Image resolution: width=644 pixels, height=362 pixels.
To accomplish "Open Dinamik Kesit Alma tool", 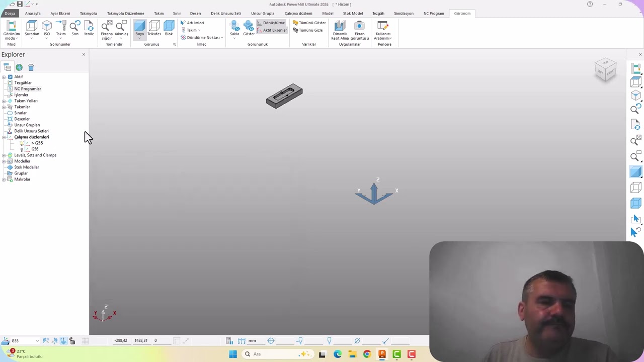I will pos(340,30).
